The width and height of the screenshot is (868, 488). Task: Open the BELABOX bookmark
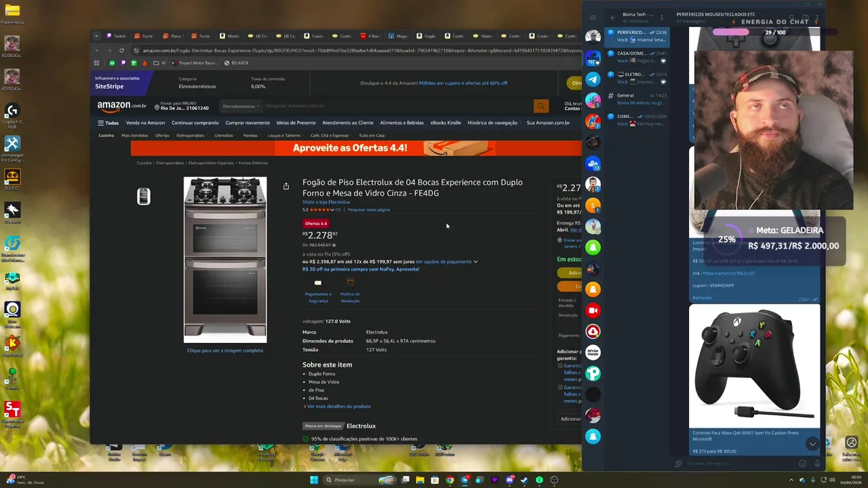[x=236, y=63]
